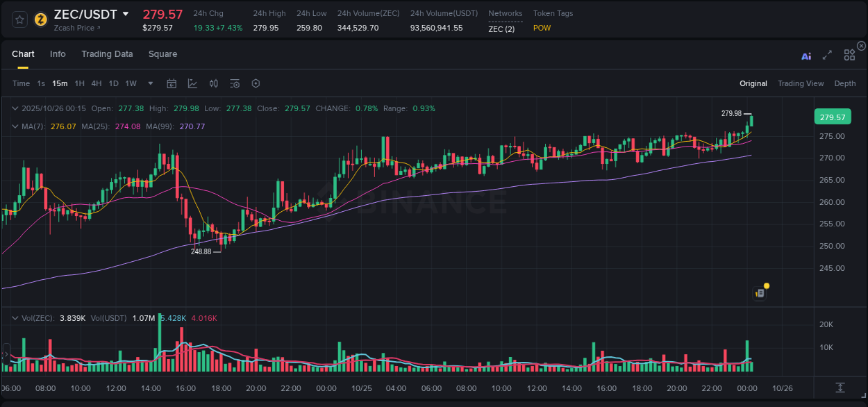Collapse the volume pane chevron
The width and height of the screenshot is (868, 407).
[x=15, y=317]
